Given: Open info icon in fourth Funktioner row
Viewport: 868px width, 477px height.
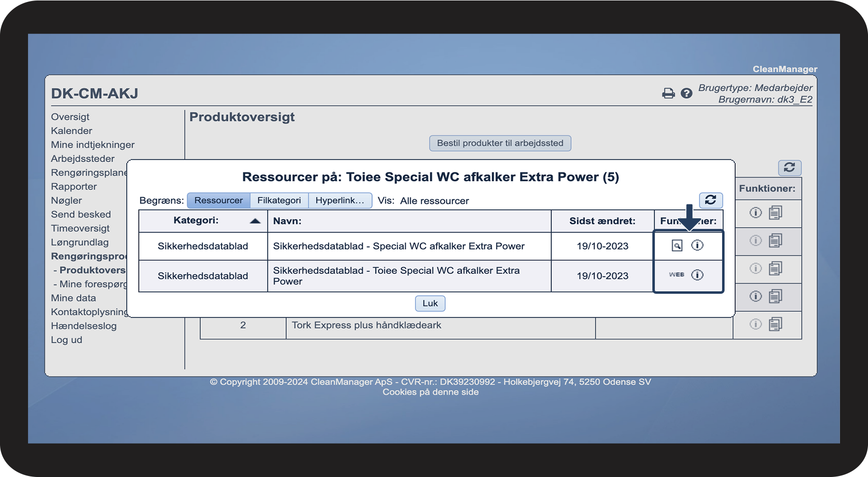Looking at the screenshot, I should [x=756, y=296].
